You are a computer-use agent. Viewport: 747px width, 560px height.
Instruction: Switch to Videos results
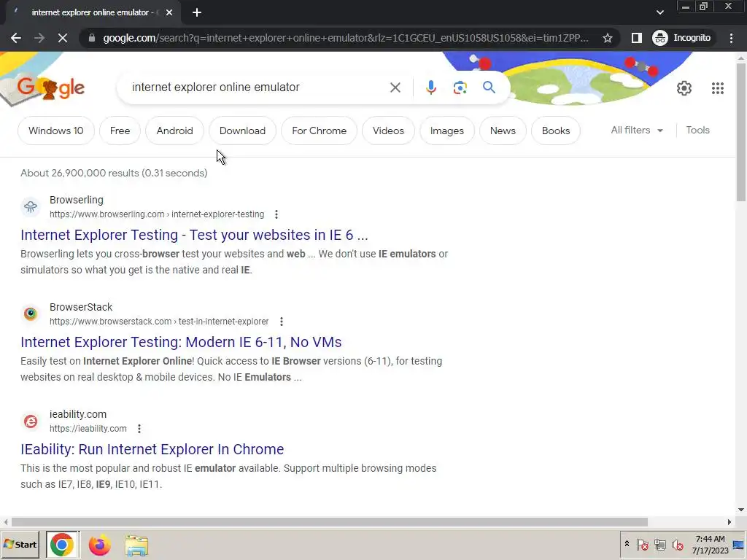pyautogui.click(x=388, y=131)
